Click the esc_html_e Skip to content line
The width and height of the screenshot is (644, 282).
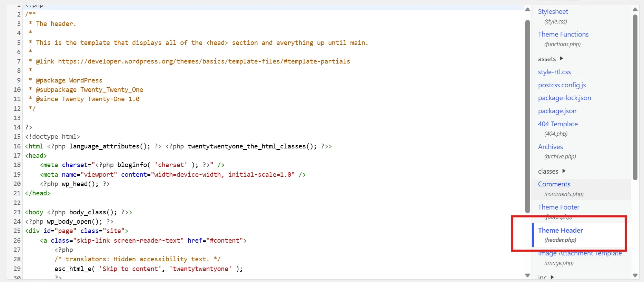(x=149, y=269)
